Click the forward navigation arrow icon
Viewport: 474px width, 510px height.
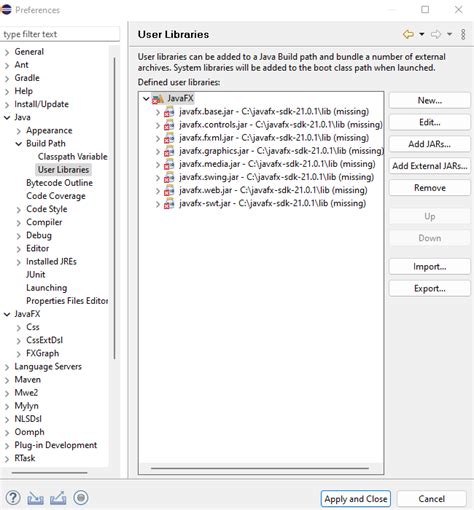point(436,34)
